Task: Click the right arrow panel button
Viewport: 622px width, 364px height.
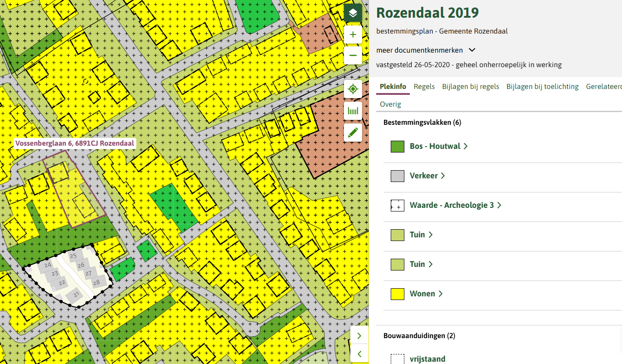Action: [359, 336]
